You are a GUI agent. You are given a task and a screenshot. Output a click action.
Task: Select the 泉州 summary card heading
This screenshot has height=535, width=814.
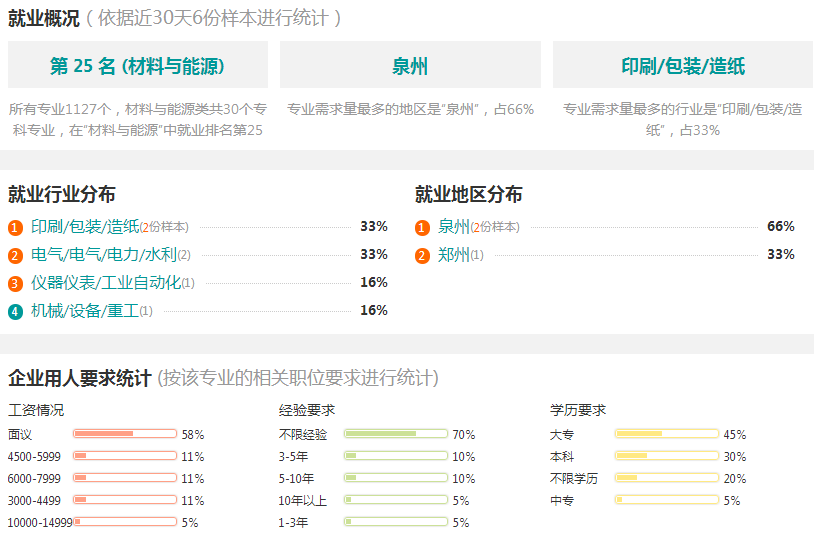pyautogui.click(x=410, y=65)
